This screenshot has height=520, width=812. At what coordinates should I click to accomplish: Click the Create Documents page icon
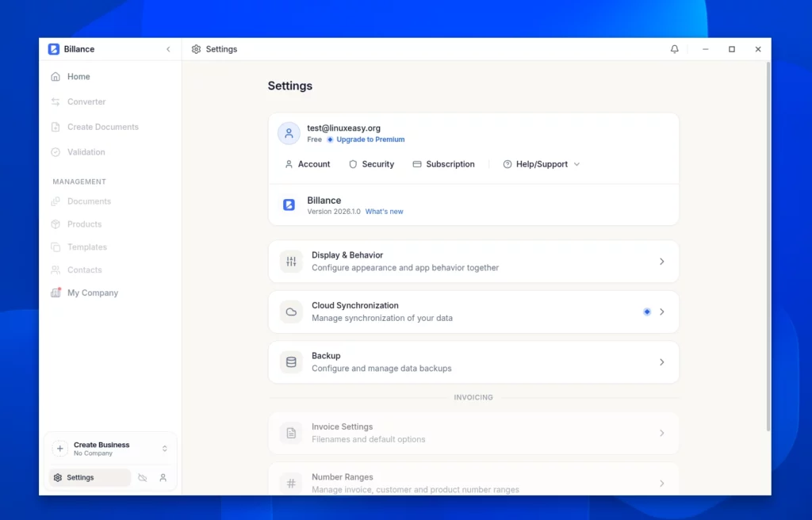click(56, 127)
